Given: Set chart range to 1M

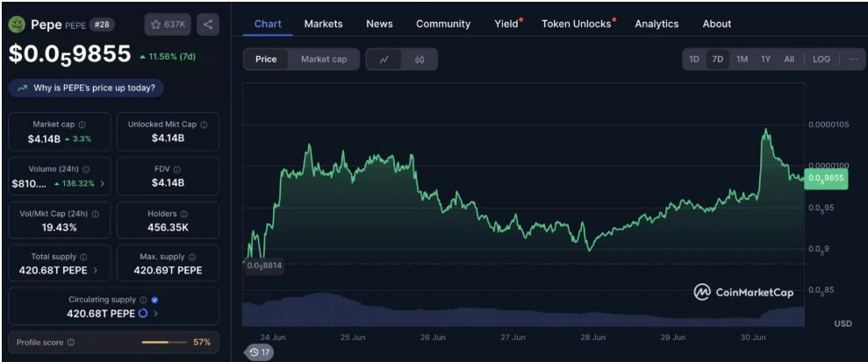Looking at the screenshot, I should [x=742, y=59].
